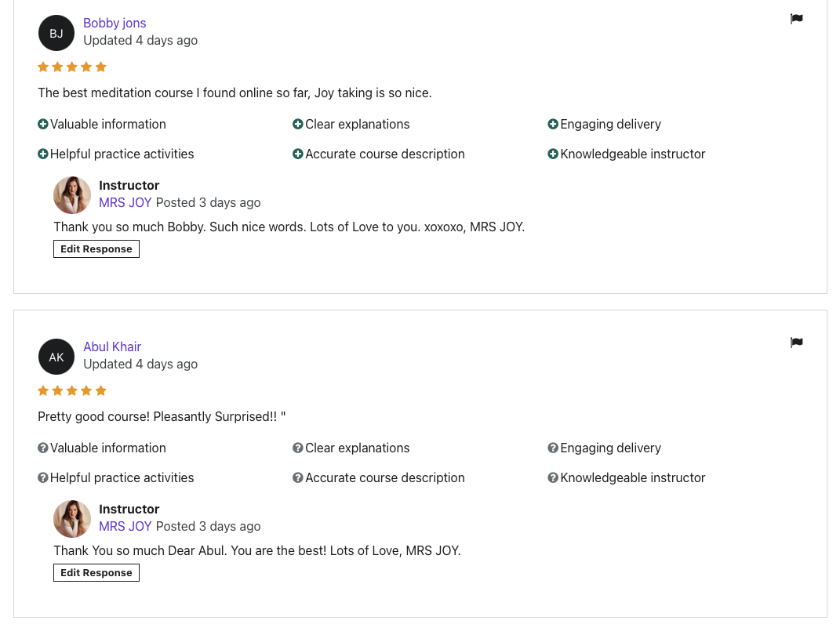Click instructor photo in Bobby's review reply
Screen dimensions: 840x624
pyautogui.click(x=72, y=195)
